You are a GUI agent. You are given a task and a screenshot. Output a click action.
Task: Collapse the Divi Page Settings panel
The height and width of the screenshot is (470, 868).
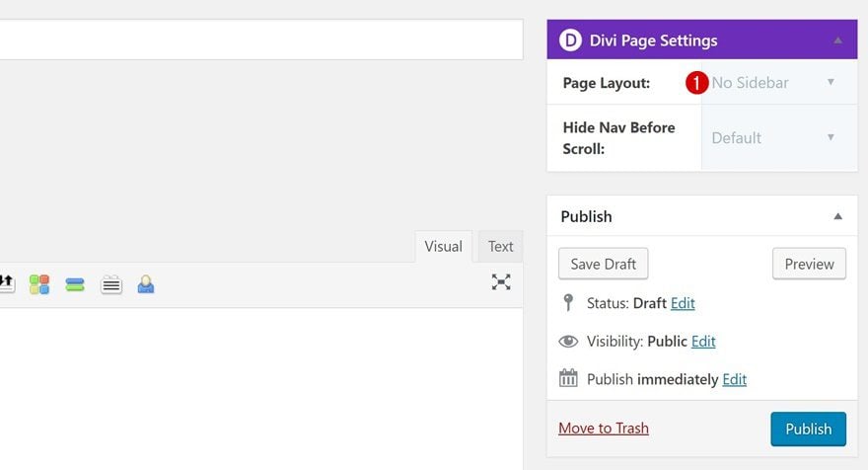pos(837,40)
